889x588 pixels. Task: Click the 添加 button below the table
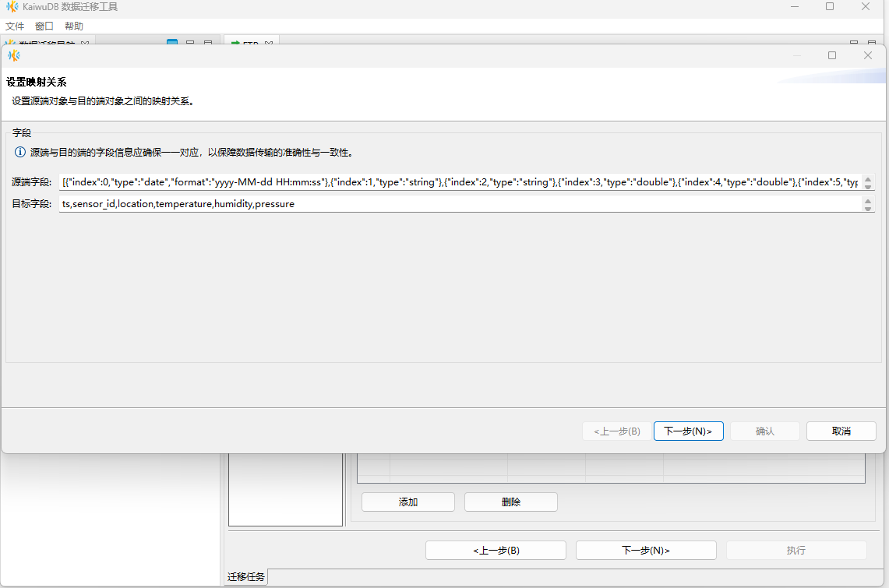click(x=407, y=502)
